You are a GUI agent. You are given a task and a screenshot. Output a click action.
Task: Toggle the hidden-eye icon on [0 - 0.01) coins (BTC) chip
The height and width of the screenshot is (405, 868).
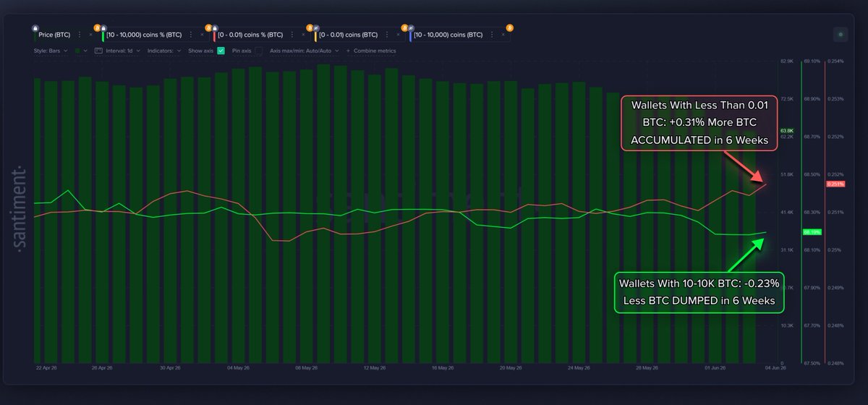tap(316, 27)
